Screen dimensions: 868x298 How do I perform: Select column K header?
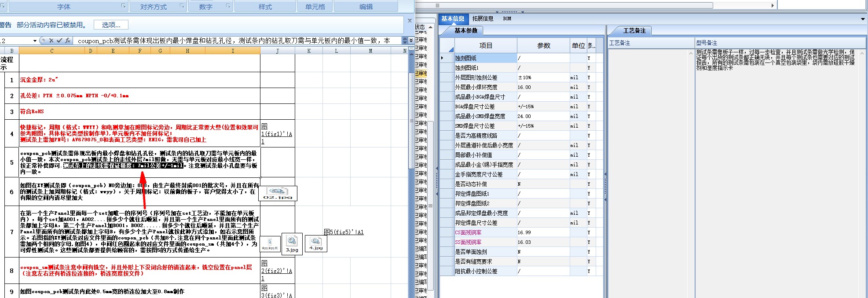309,51
